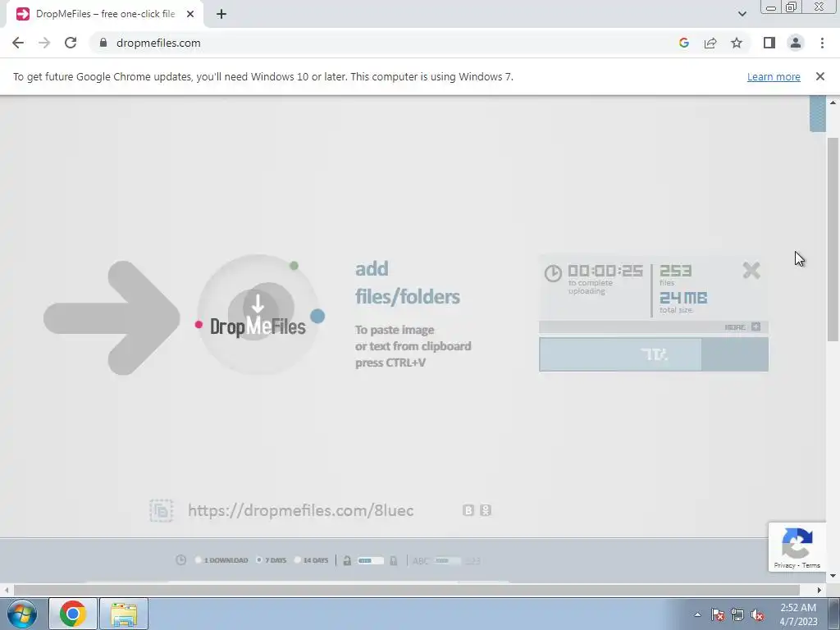Image resolution: width=840 pixels, height=630 pixels.
Task: Click the "253" files count
Action: pyautogui.click(x=676, y=271)
